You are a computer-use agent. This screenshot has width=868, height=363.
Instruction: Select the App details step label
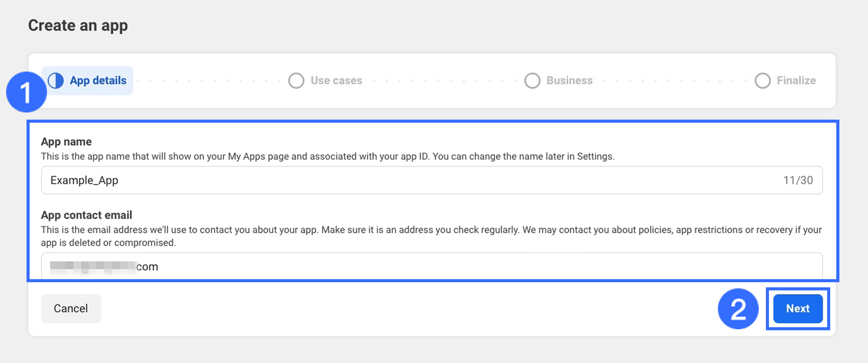pos(98,80)
